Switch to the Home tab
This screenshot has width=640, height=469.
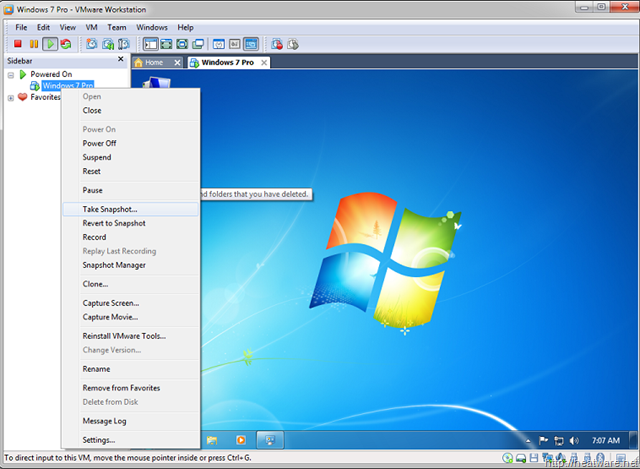[x=153, y=62]
